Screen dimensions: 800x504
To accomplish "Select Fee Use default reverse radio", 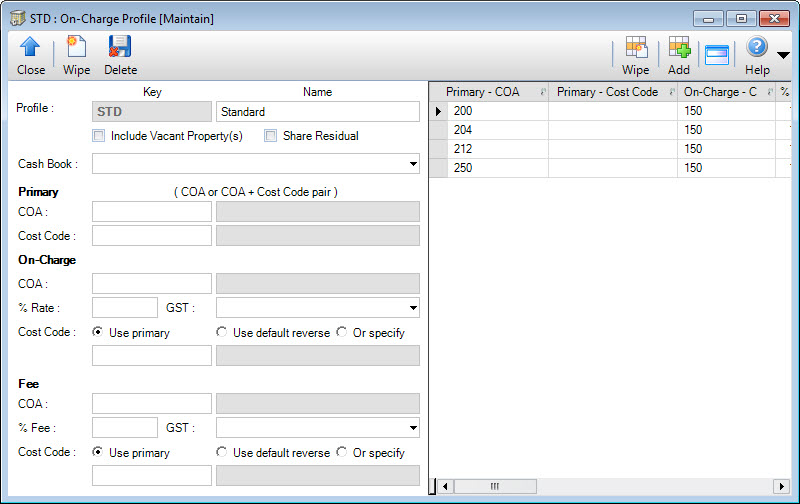I will [x=221, y=452].
